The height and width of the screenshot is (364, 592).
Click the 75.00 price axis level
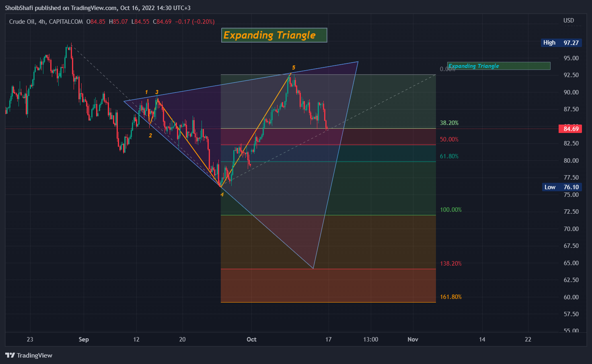(x=571, y=195)
